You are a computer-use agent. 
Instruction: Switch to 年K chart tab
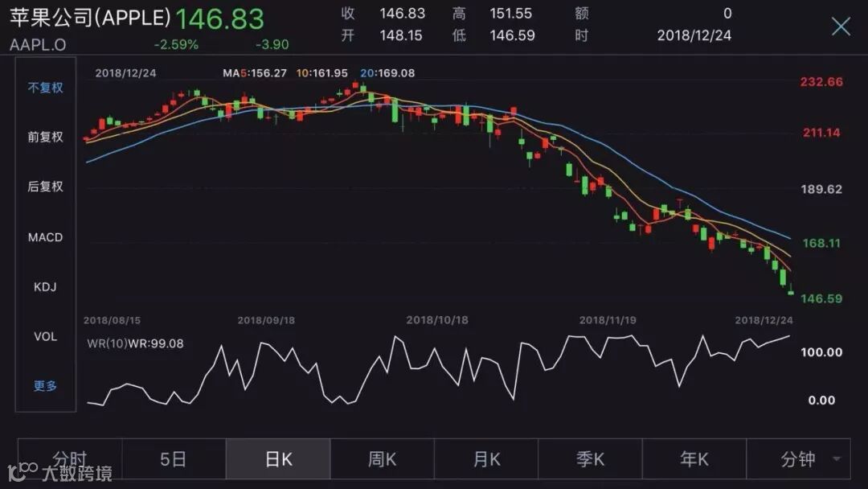[x=694, y=459]
